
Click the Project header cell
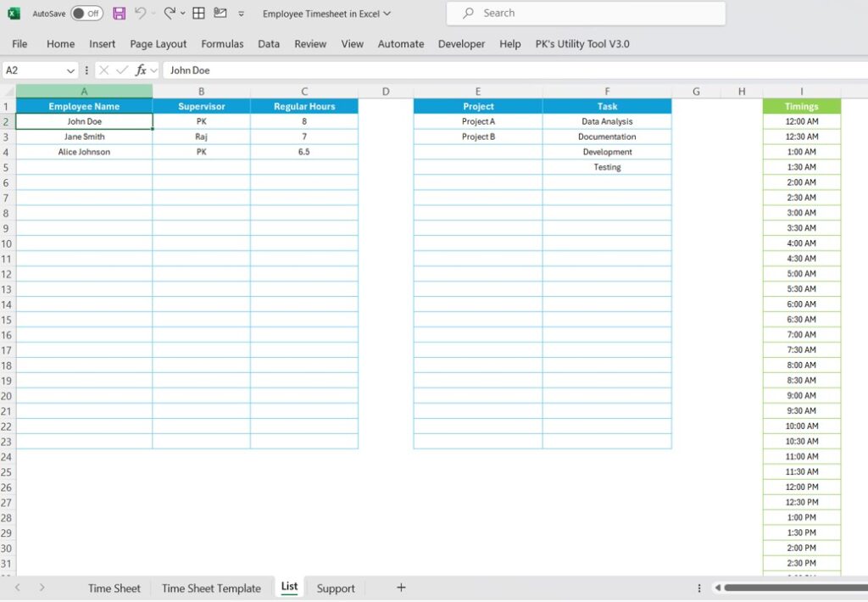point(478,106)
